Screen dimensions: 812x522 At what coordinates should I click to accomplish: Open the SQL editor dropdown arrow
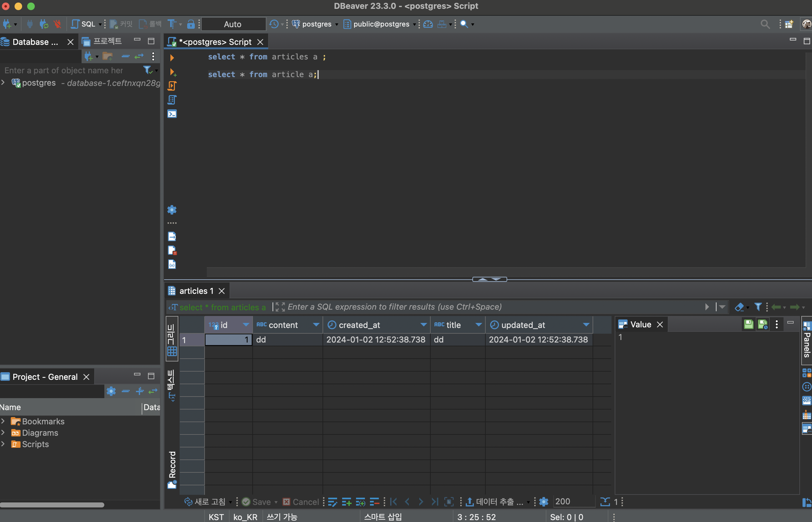point(100,24)
